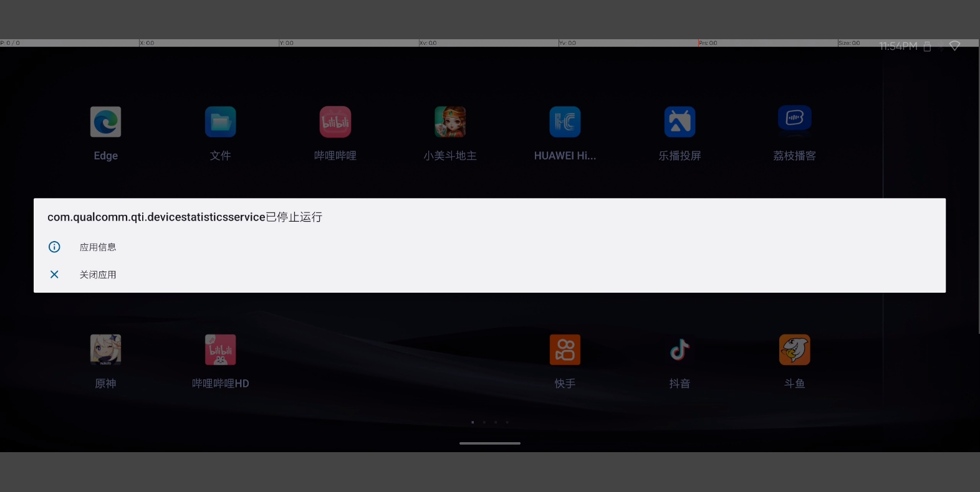The height and width of the screenshot is (492, 980).
Task: Tap the Wi-Fi status icon
Action: (954, 46)
